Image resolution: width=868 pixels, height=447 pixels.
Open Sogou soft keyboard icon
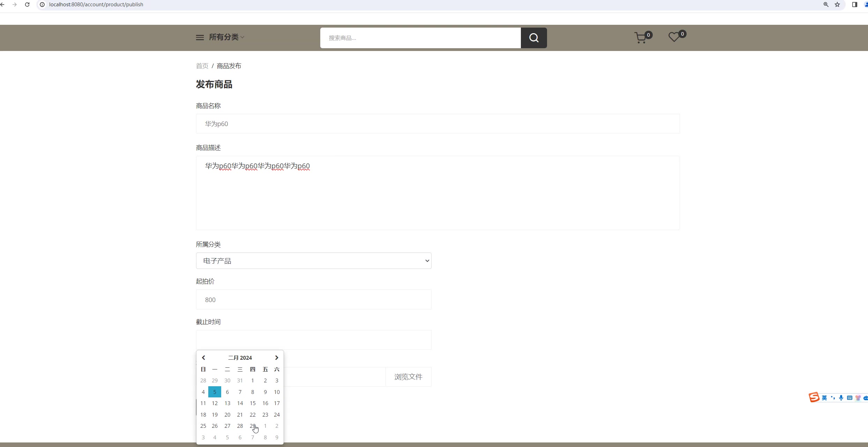point(850,398)
